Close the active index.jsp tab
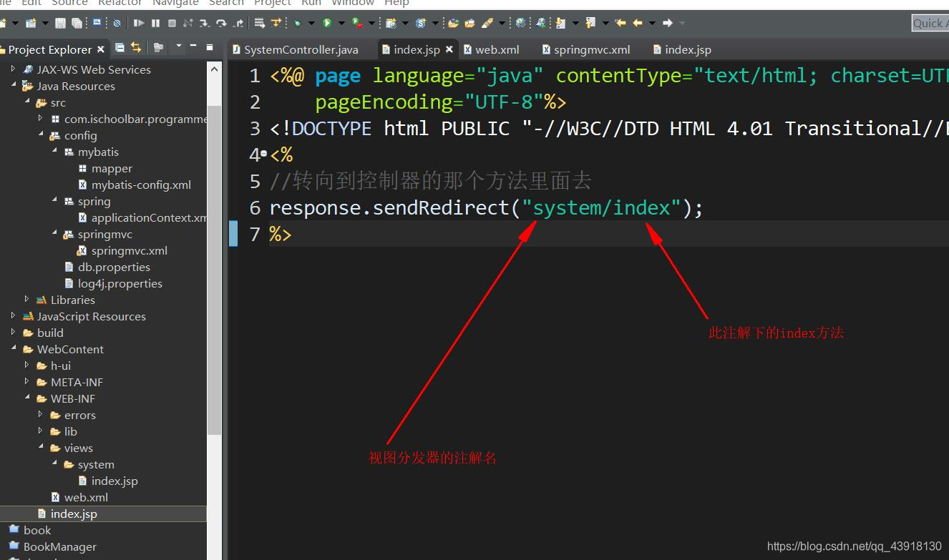Viewport: 949px width, 560px height. coord(449,49)
